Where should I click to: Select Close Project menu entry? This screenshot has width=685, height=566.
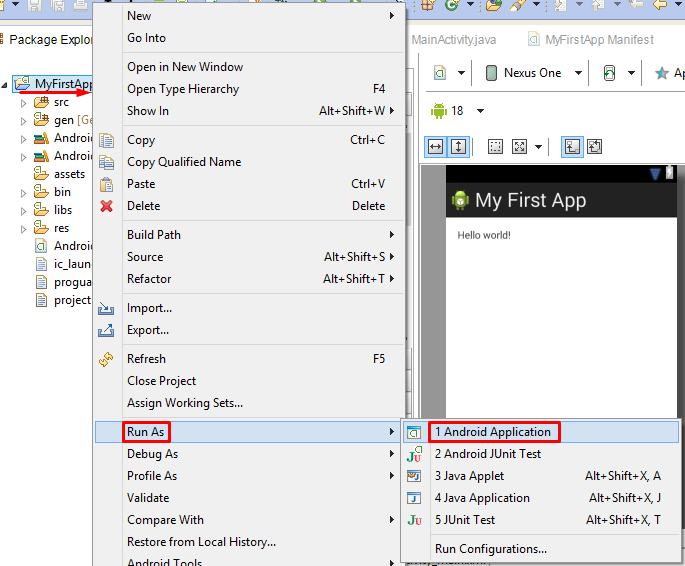(x=248, y=381)
